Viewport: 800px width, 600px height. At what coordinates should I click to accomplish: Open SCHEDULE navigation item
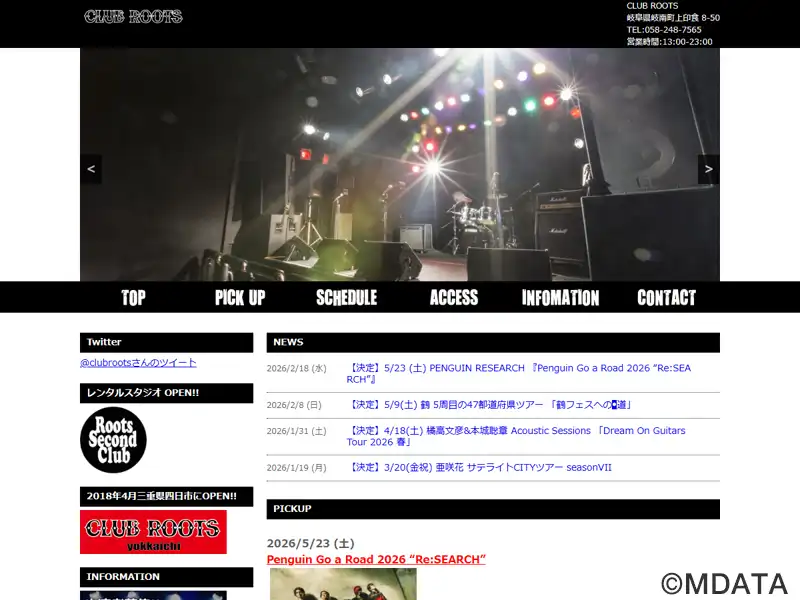tap(346, 297)
